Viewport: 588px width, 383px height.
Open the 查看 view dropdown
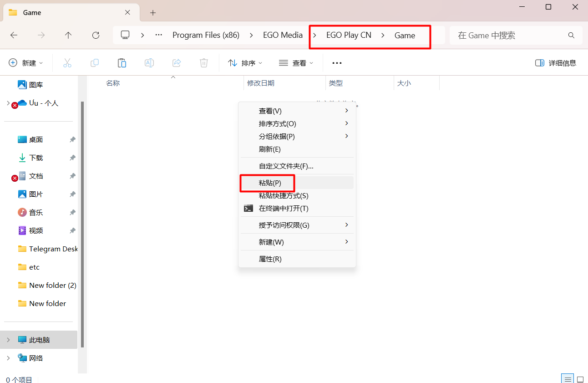[296, 63]
